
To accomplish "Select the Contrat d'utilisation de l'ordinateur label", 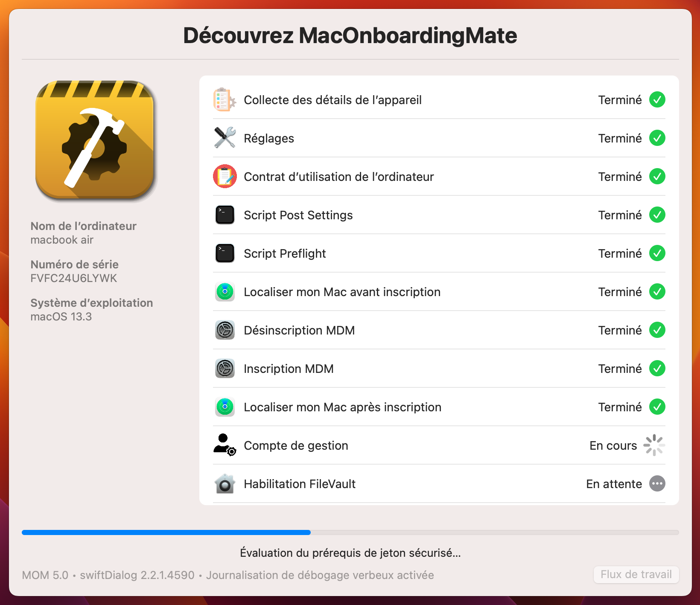I will pos(338,177).
